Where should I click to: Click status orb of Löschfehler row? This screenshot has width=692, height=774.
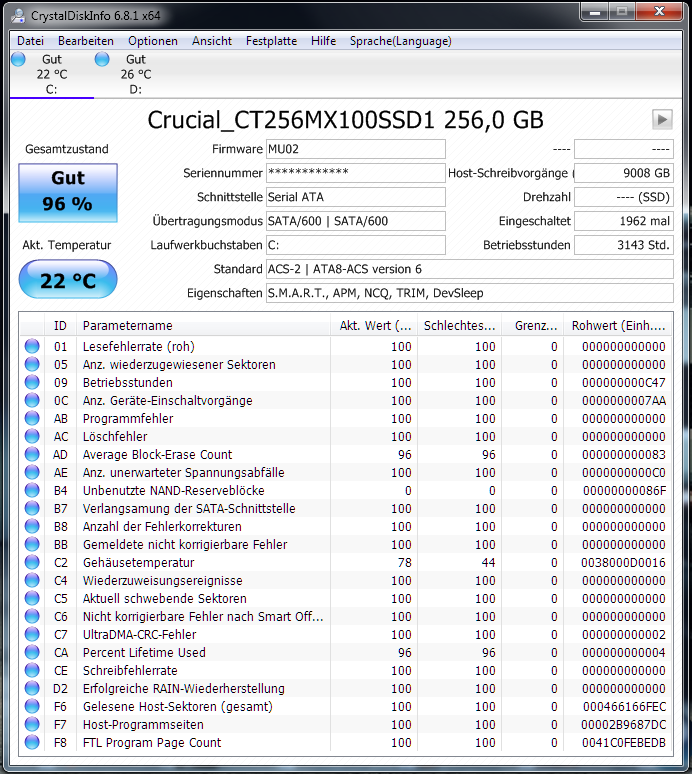point(32,436)
